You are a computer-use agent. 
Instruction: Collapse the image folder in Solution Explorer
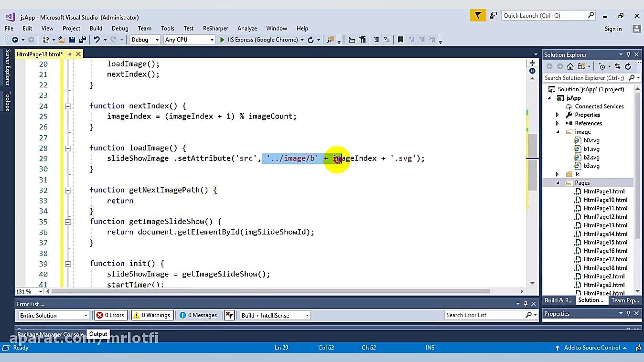coord(557,132)
